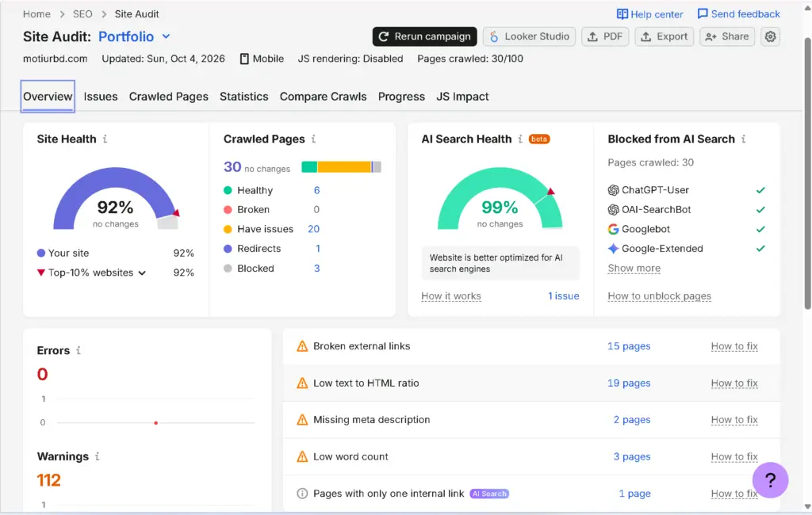Click the AI Search Health info icon
The width and height of the screenshot is (812, 515).
coord(520,139)
